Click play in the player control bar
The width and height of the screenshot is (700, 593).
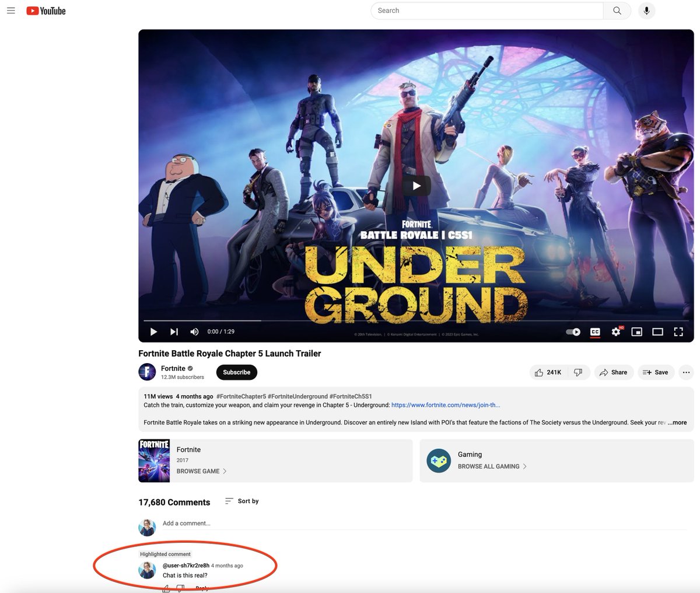pos(154,332)
